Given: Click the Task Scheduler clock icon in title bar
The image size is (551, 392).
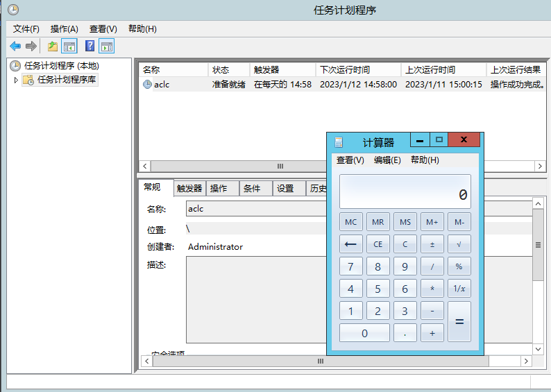Looking at the screenshot, I should click(13, 10).
